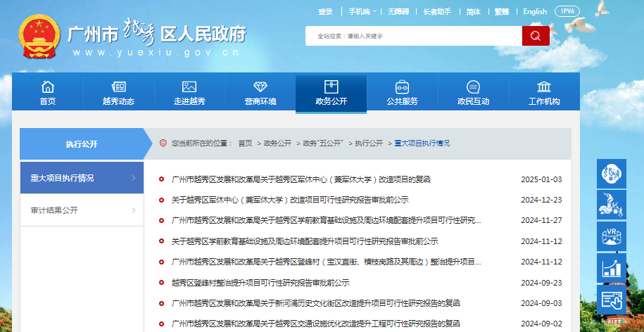Open the bar chart statistics sidebar icon
The width and height of the screenshot is (644, 332).
611,268
